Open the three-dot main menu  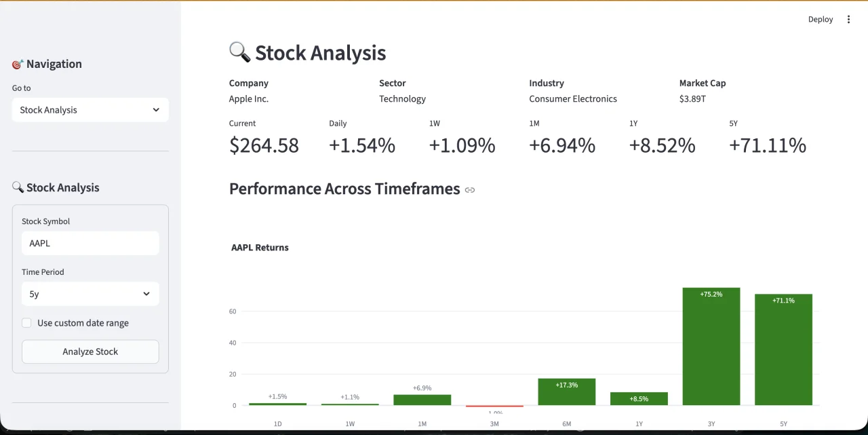point(848,20)
